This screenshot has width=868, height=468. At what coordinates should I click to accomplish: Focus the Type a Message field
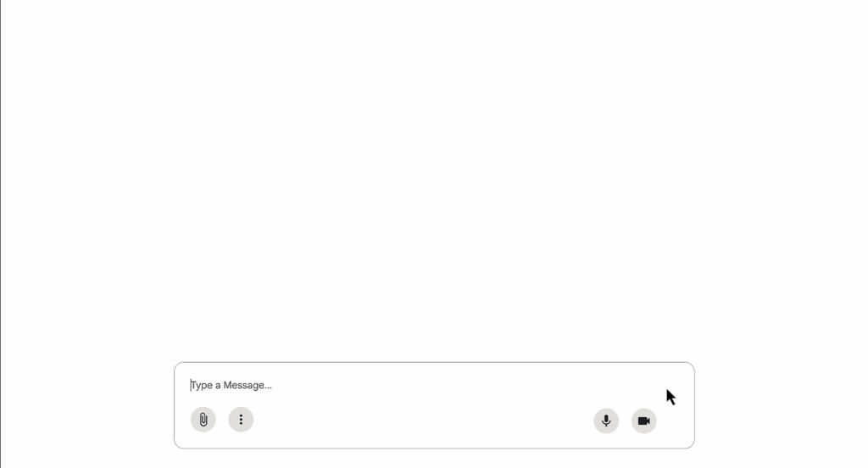[x=420, y=385]
